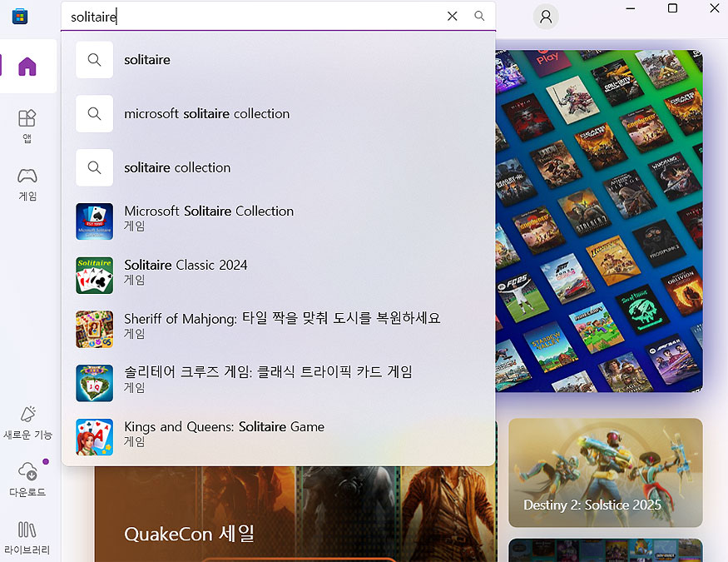Close the Microsoft Store window

715,8
